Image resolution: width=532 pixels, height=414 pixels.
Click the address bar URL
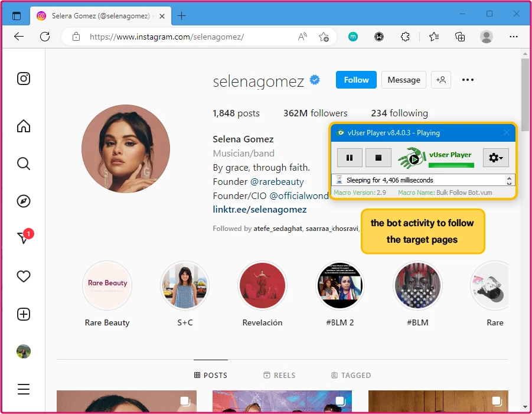click(x=167, y=37)
